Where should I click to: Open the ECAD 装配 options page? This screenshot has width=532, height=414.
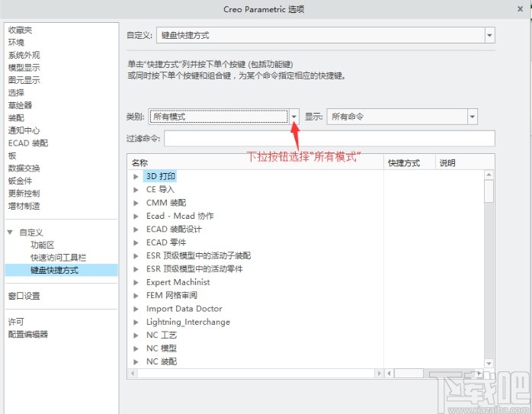tap(28, 143)
